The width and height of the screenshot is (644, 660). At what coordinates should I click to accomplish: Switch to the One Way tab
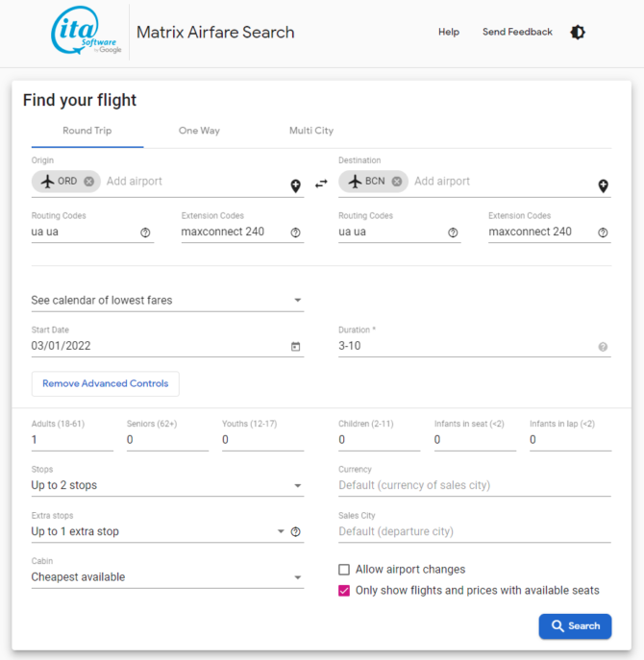[199, 131]
